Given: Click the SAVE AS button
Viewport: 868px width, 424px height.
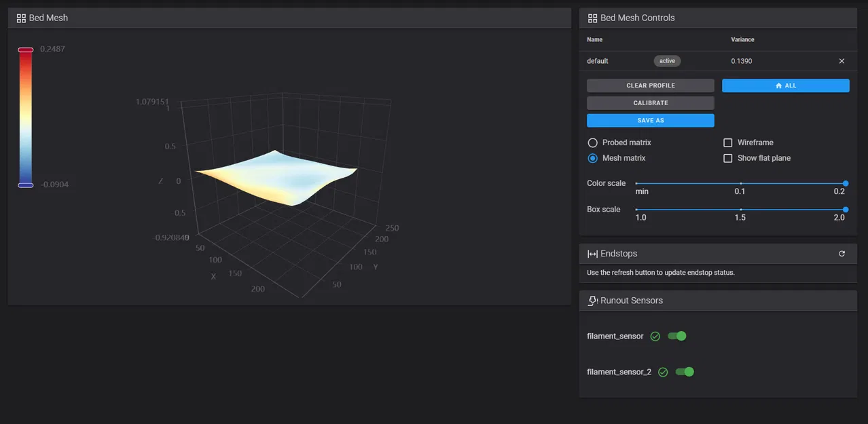Looking at the screenshot, I should pyautogui.click(x=650, y=121).
